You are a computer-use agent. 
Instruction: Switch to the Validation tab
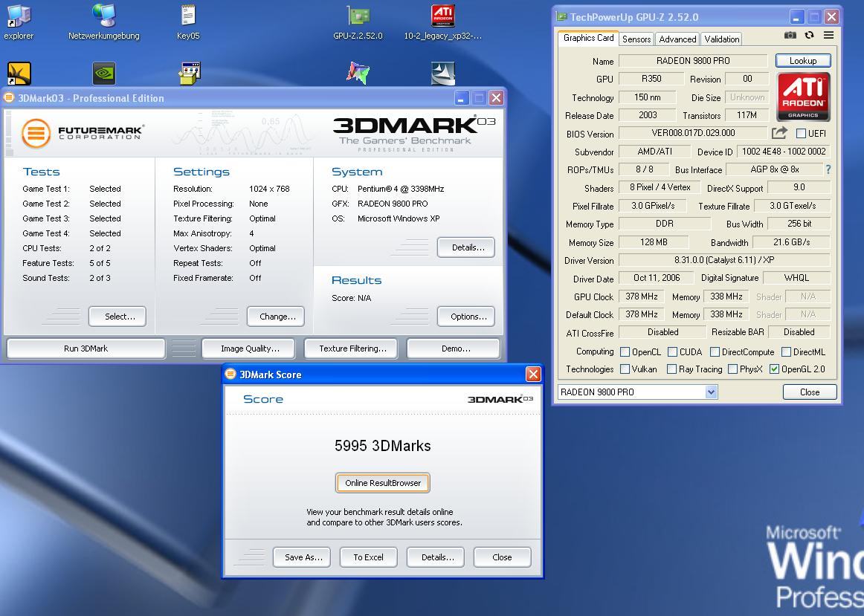click(x=722, y=39)
